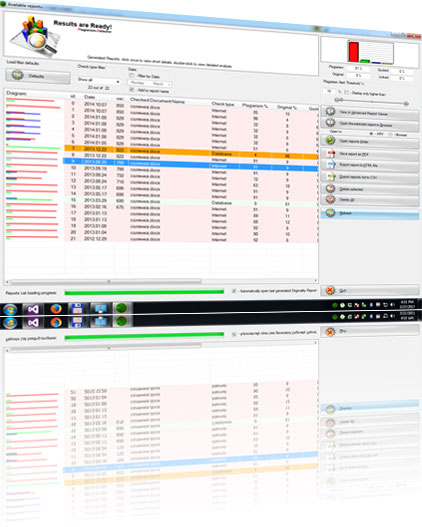Screen dimensions: 422x527
Task: Click the Export reports list to CSV icon
Action: 331,176
